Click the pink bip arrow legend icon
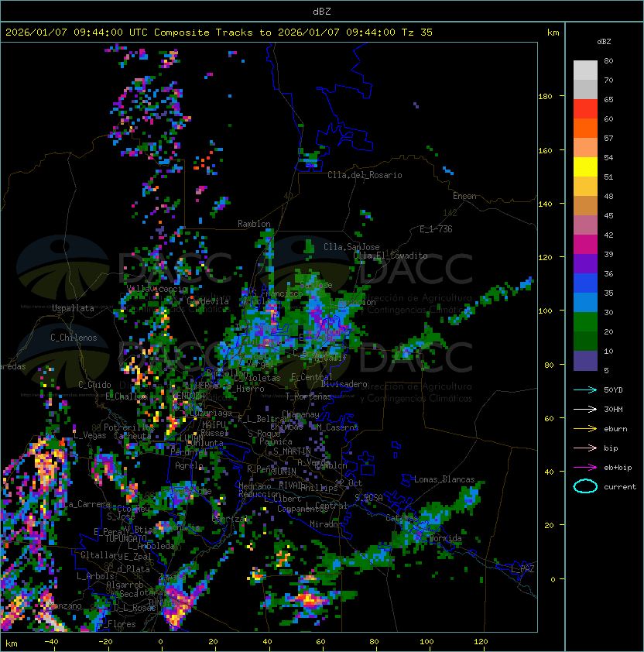Viewport: 644px width, 652px height. (585, 448)
